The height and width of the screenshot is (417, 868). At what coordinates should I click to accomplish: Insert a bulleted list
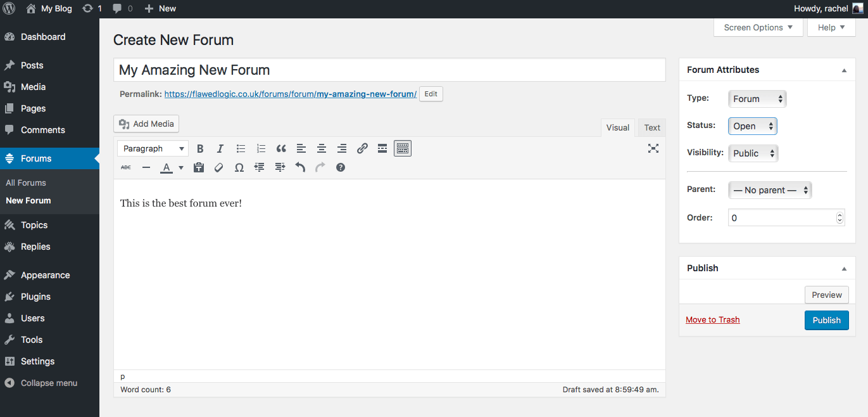241,148
